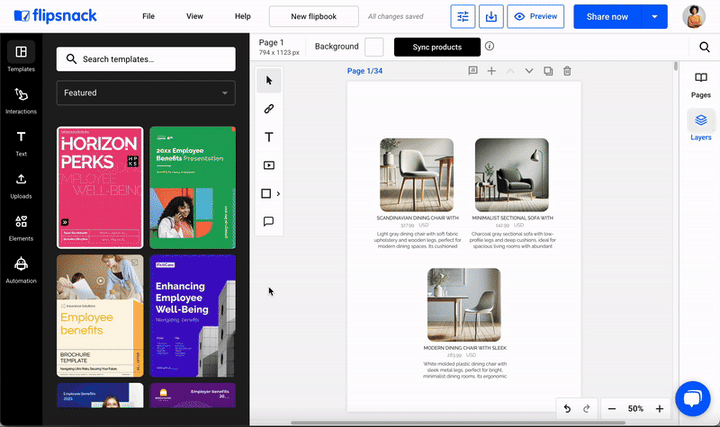Select the Horizon Perks template
Viewport: 720px width, 427px height.
coord(100,188)
